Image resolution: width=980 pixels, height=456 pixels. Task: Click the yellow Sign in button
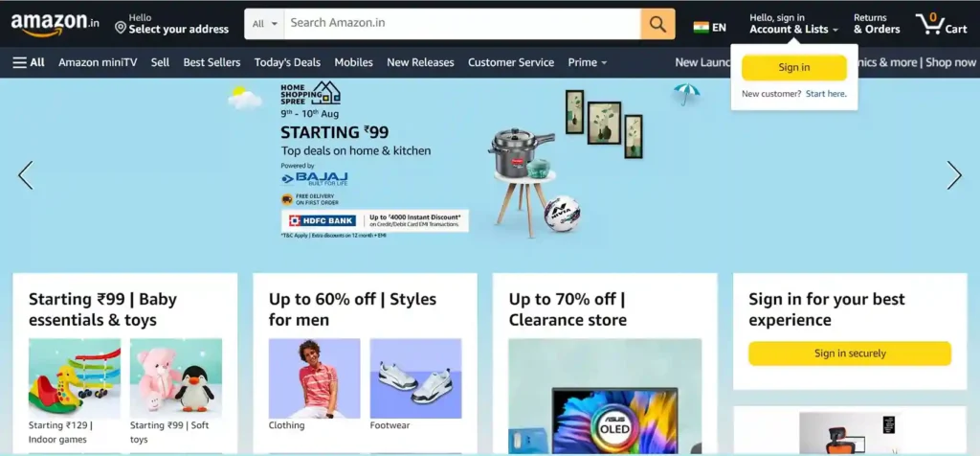794,68
